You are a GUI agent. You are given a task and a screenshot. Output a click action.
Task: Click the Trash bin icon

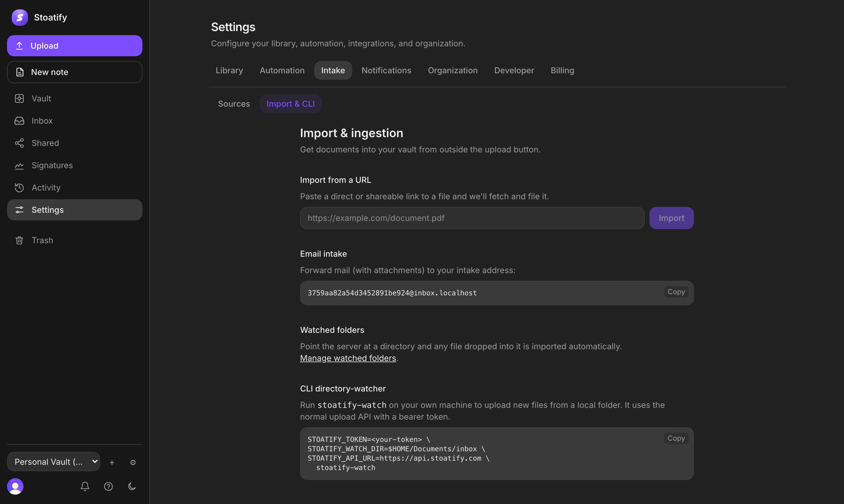tap(19, 240)
